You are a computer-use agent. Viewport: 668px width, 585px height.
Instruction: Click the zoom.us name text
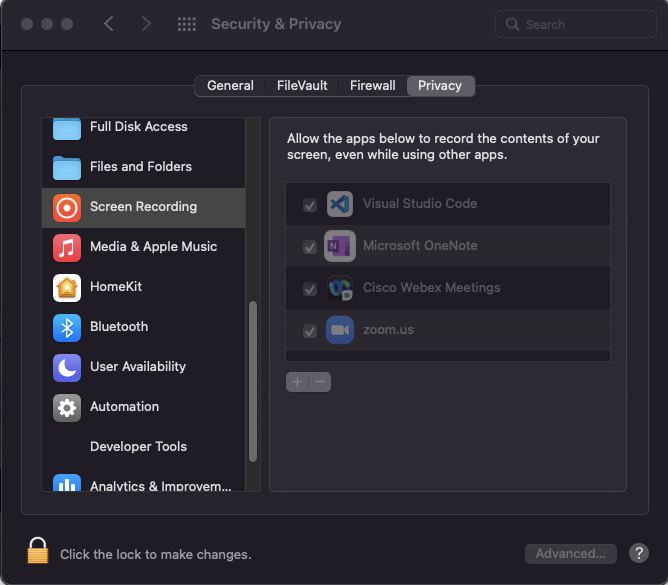(388, 330)
